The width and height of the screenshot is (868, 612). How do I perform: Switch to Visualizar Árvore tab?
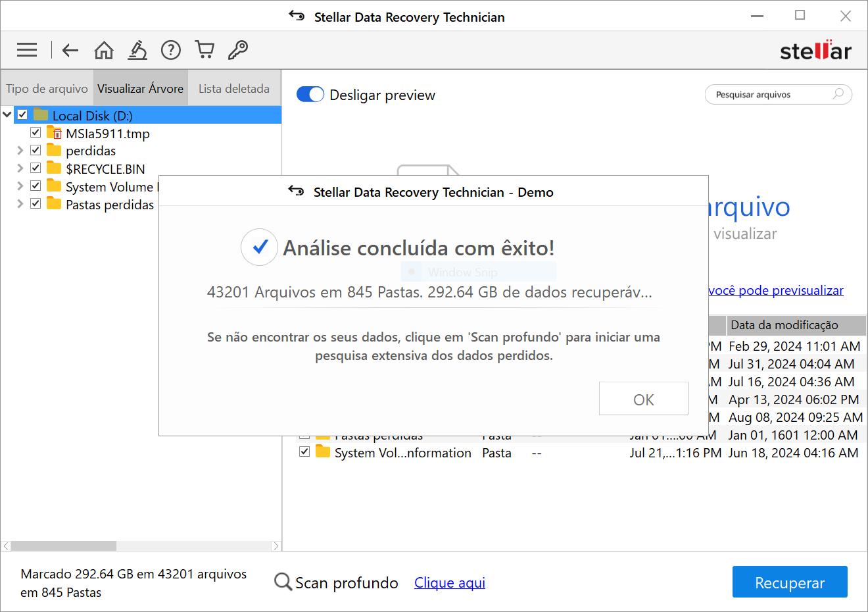pos(141,88)
